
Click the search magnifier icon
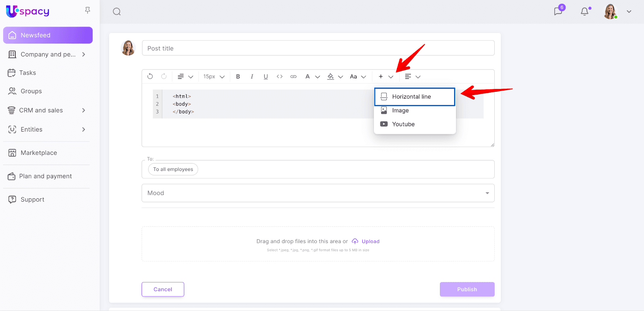pos(117,12)
